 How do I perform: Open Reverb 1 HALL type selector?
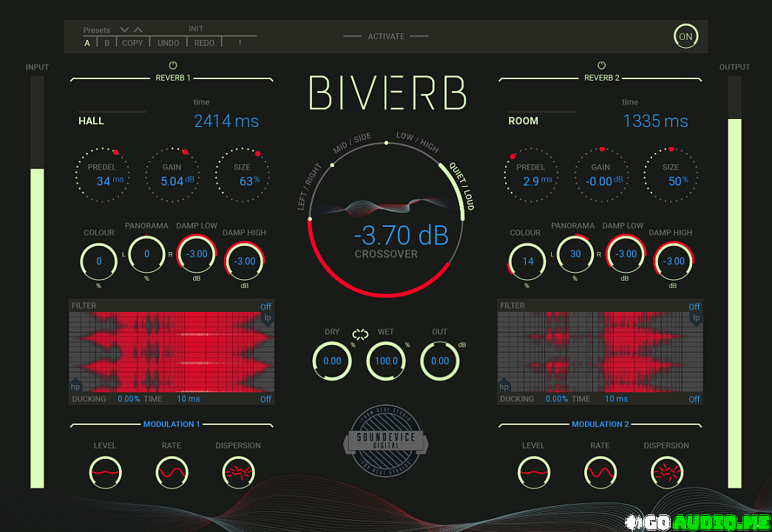[x=91, y=121]
